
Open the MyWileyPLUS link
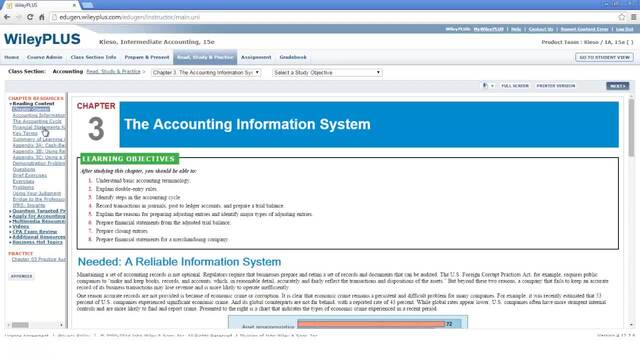489,29
